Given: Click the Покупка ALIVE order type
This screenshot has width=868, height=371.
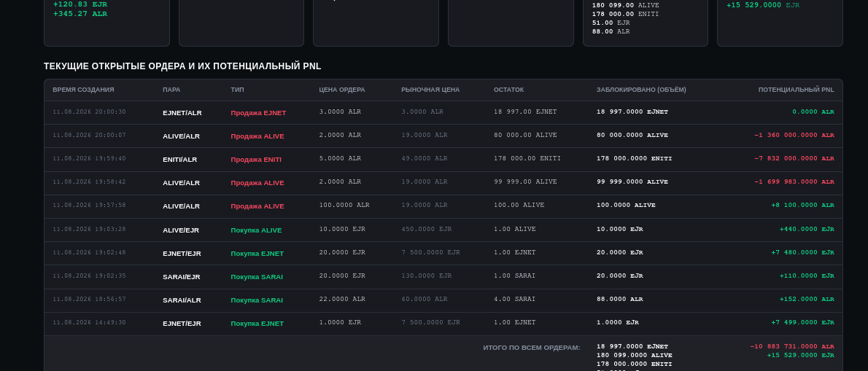Looking at the screenshot, I should tap(256, 230).
